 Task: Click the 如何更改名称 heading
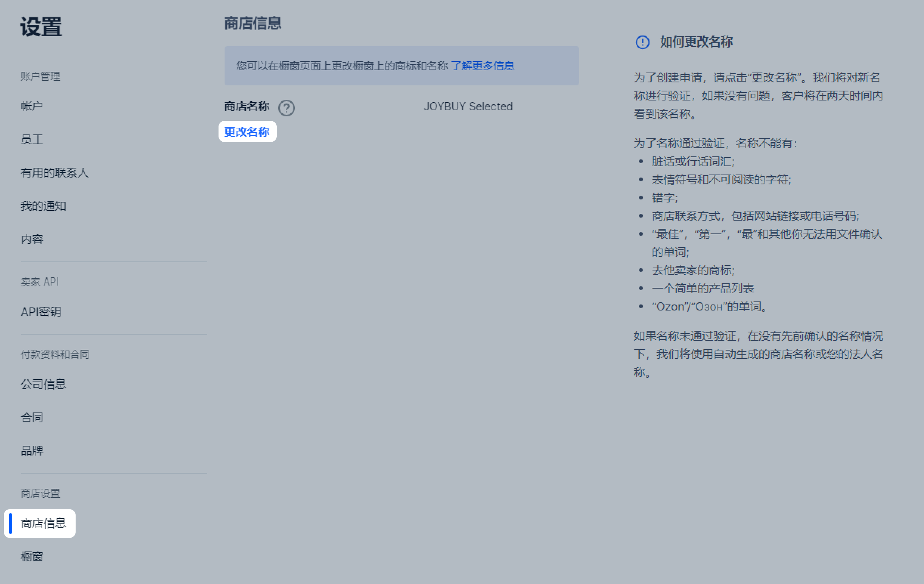(x=696, y=42)
